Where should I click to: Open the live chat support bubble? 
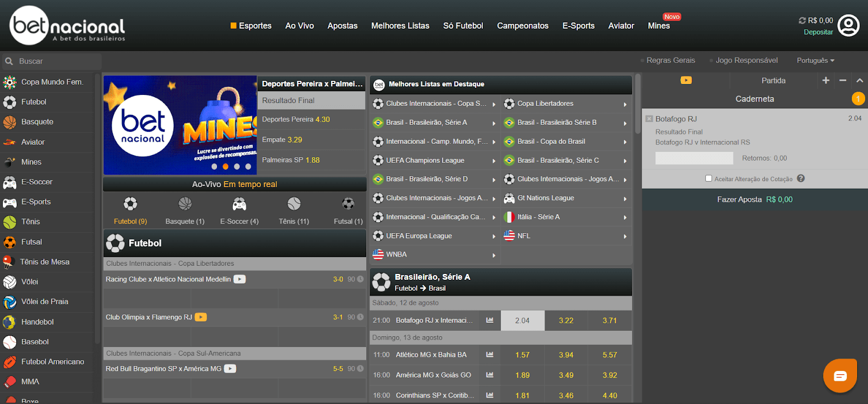pos(840,375)
